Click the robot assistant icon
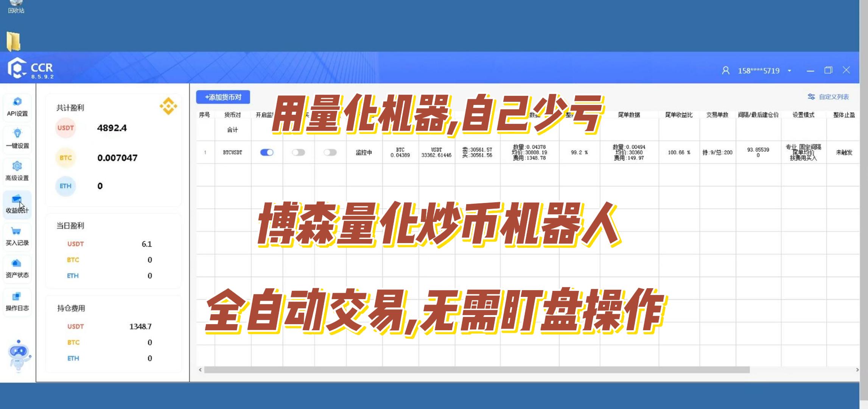 [x=19, y=356]
